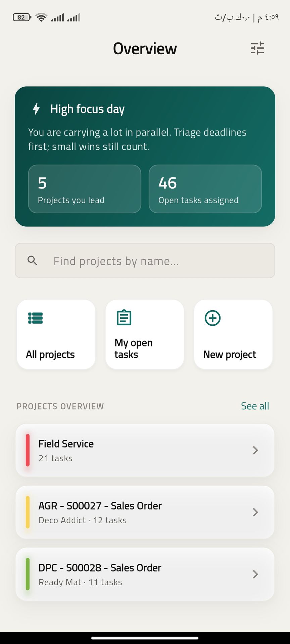Tap the Wi-Fi status icon
This screenshot has height=644, width=290.
(x=41, y=17)
